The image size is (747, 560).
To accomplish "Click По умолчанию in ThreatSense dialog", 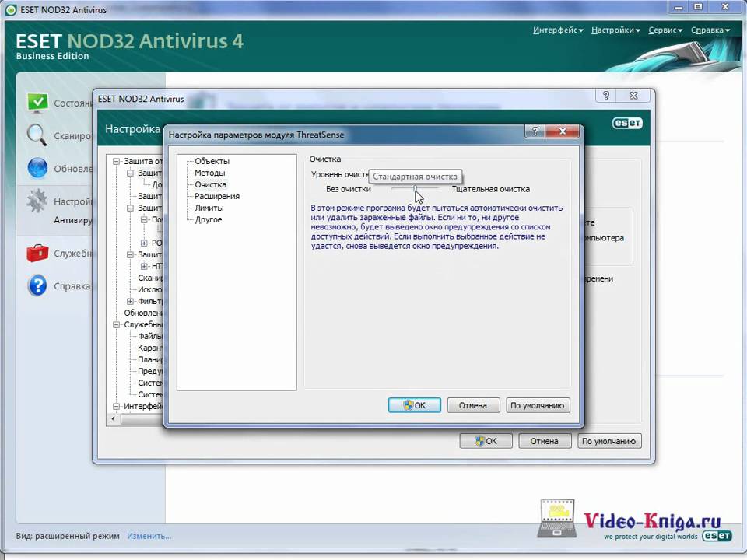I will [x=538, y=405].
